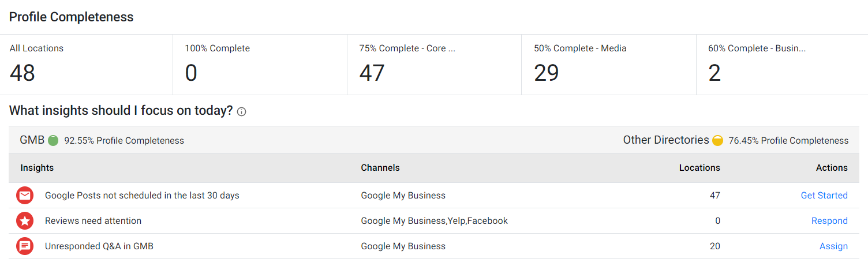Open the Respond link for reviews
The height and width of the screenshot is (266, 868).
pyautogui.click(x=829, y=221)
